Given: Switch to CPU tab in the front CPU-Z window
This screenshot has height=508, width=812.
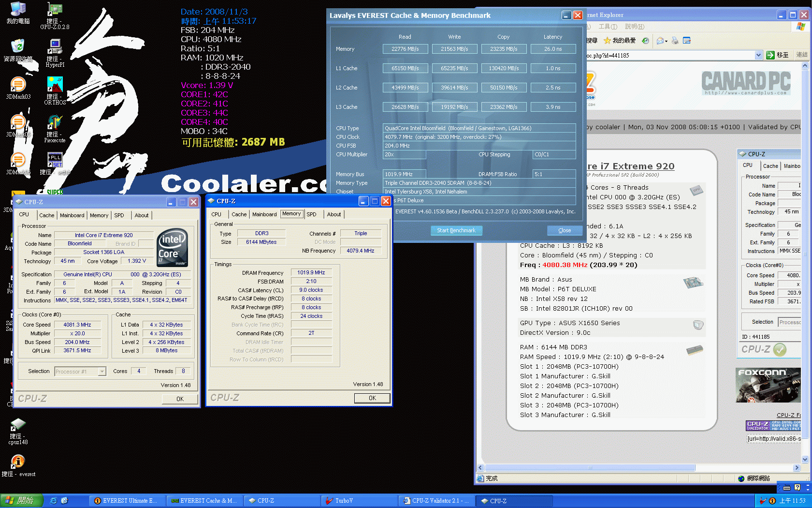Looking at the screenshot, I should [217, 214].
